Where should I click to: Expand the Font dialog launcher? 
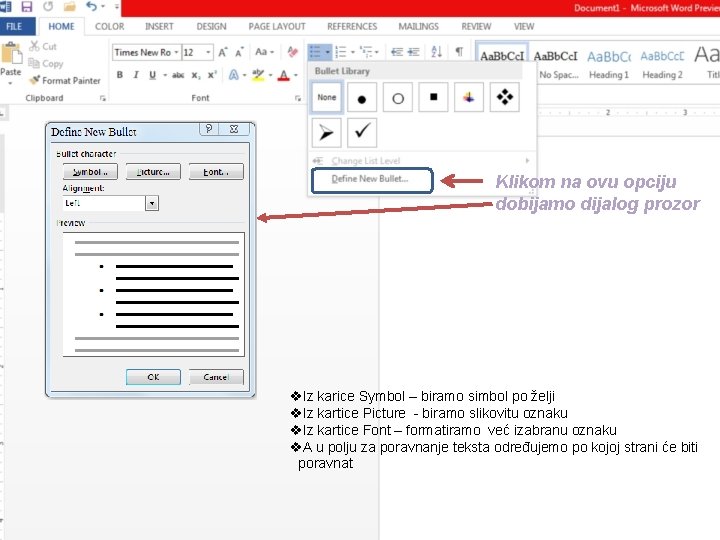click(298, 98)
